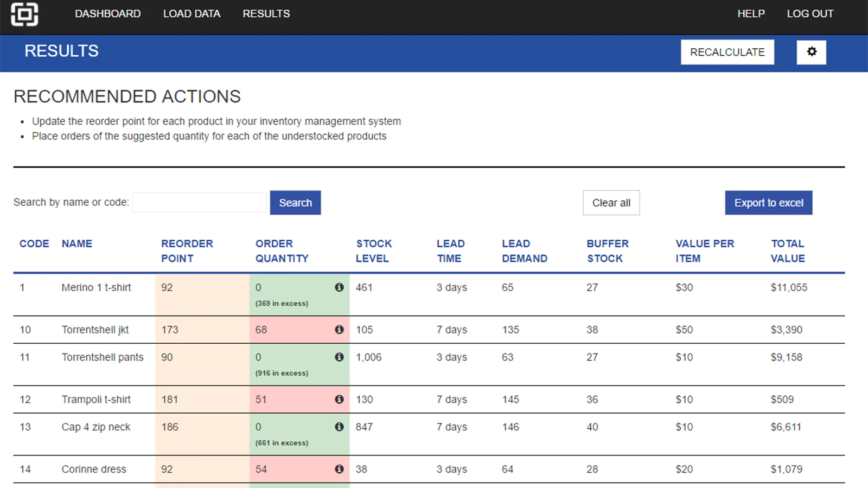Show info for Torrentshell pants order quantity
Viewport: 868px width, 488px height.
[339, 357]
